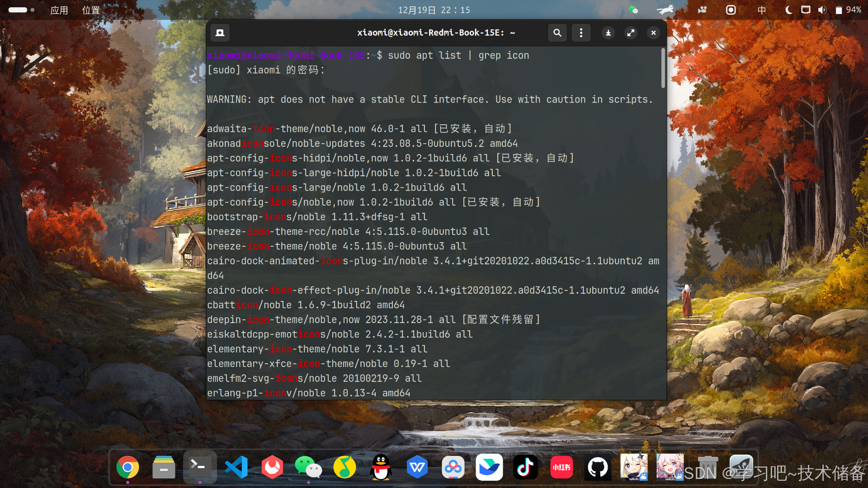Viewport: 868px width, 488px height.
Task: Launch the pink-haired anime miHoYo app
Action: click(x=670, y=467)
